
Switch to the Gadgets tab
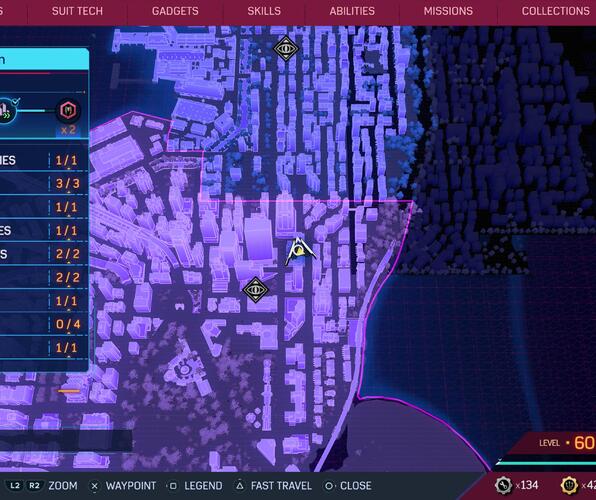pos(175,11)
